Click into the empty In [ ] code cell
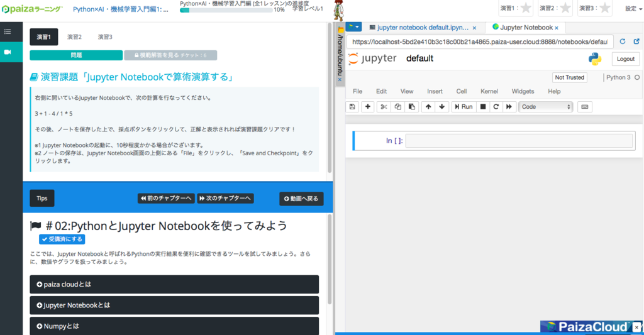644x335 pixels. 519,141
